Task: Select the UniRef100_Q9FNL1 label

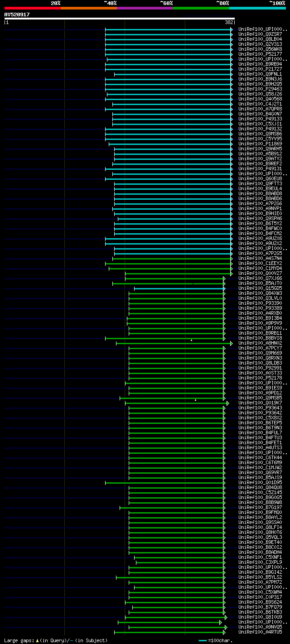Action: point(260,74)
